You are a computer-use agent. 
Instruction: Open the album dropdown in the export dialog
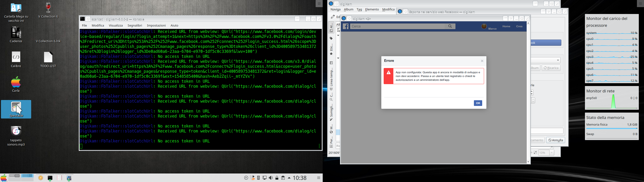(x=558, y=60)
